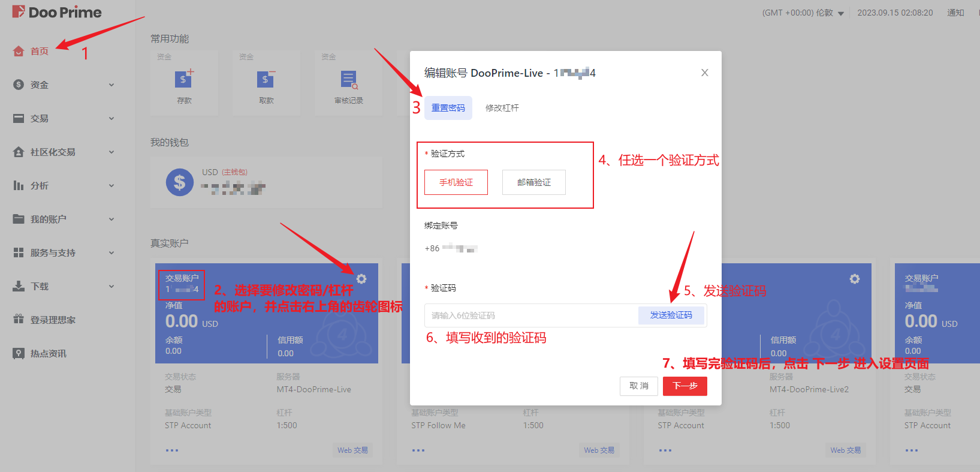This screenshot has height=472, width=980.
Task: Select 邮箱验证 verification method
Action: [534, 182]
